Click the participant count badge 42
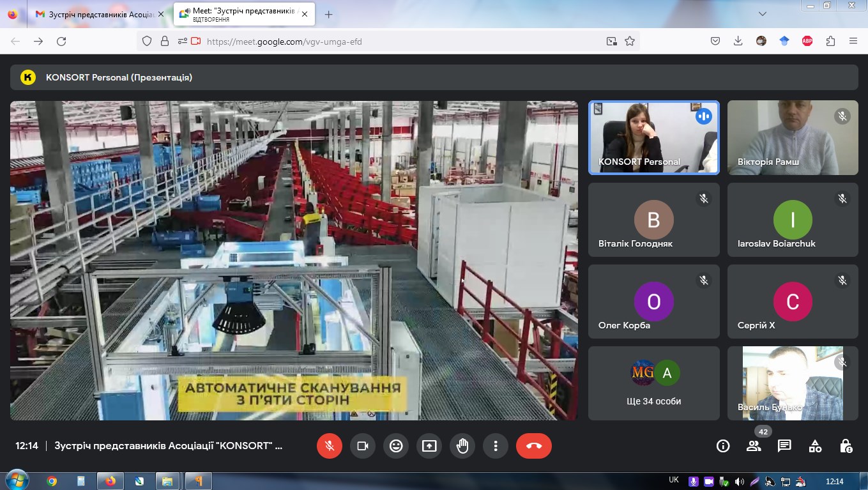The height and width of the screenshot is (490, 868). point(763,432)
